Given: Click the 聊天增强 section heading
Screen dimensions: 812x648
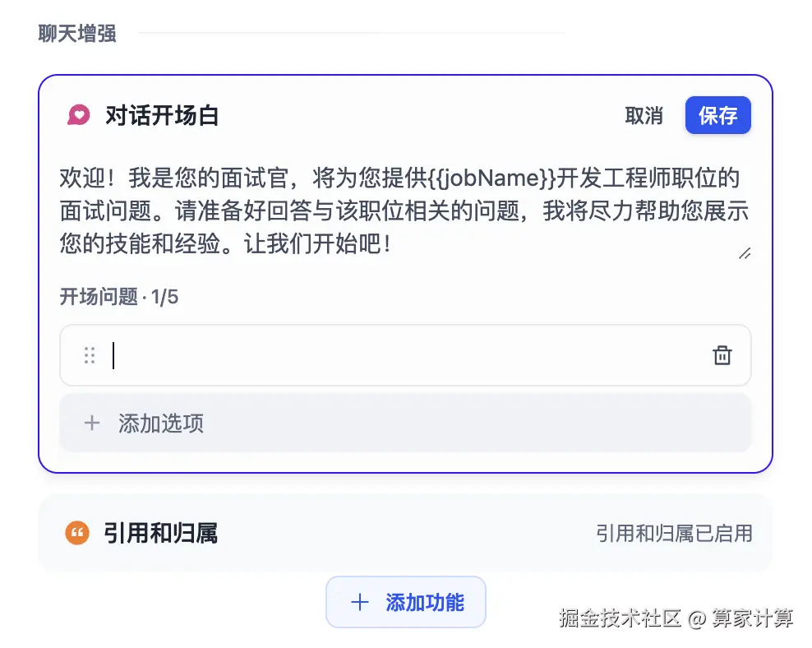Looking at the screenshot, I should [x=77, y=33].
